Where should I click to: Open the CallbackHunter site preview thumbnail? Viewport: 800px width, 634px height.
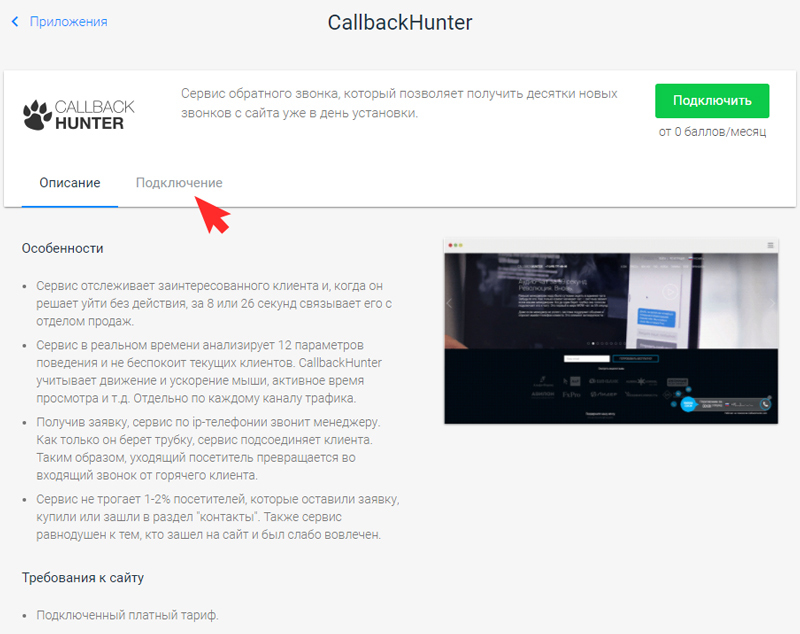[x=611, y=331]
